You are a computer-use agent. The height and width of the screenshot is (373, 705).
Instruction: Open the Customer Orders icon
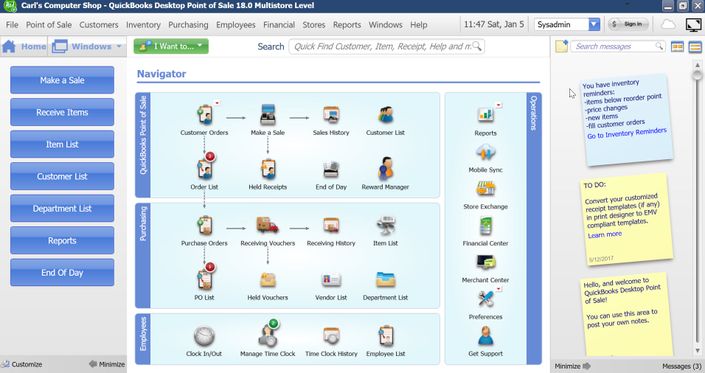click(x=205, y=115)
